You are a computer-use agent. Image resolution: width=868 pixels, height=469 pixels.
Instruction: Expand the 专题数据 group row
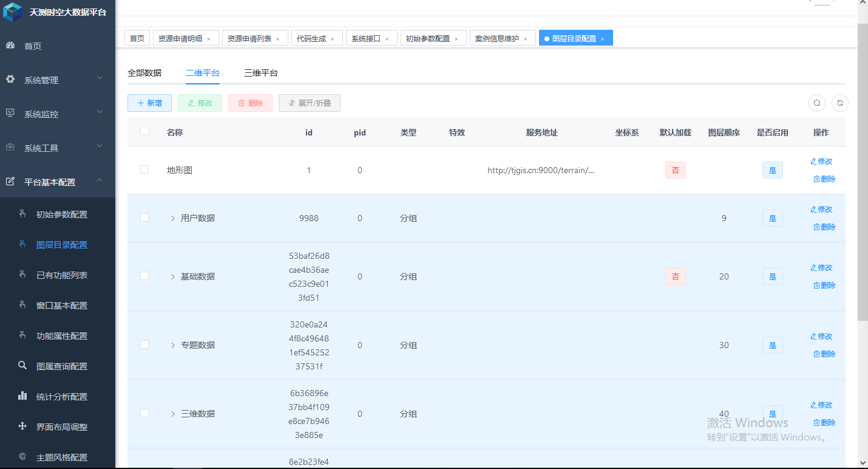click(173, 345)
